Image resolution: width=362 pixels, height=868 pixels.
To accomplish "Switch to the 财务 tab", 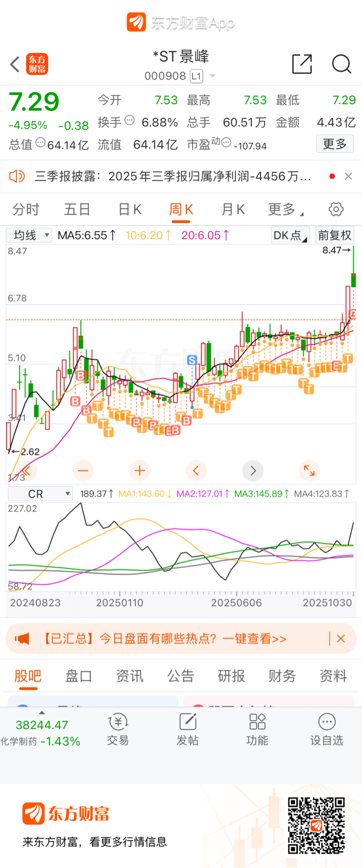I will (282, 676).
